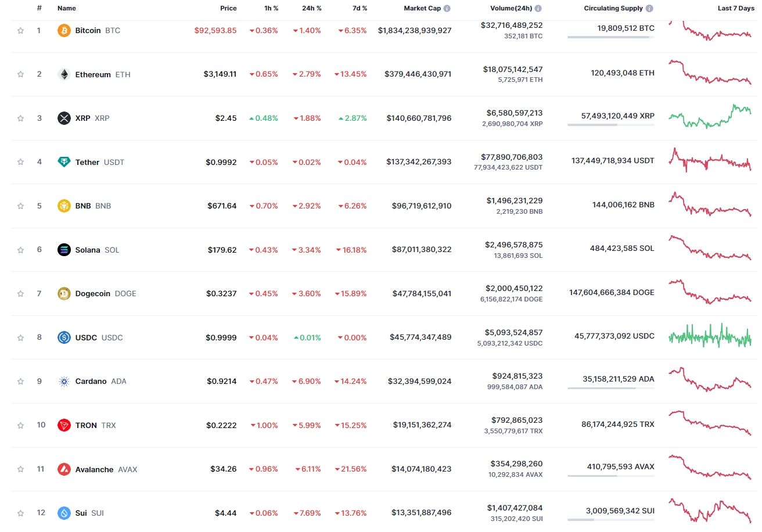
Task: Click the Last 7 Days column header
Action: (736, 9)
